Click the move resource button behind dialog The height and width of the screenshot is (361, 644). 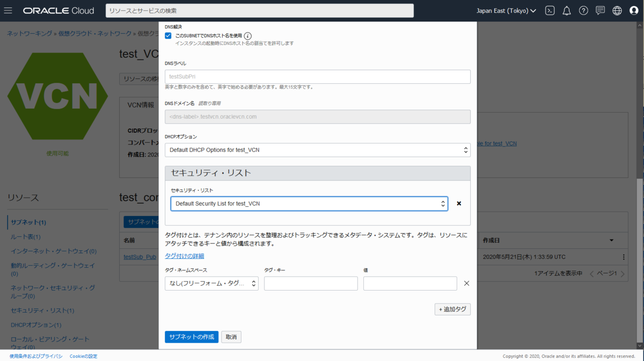pyautogui.click(x=139, y=79)
